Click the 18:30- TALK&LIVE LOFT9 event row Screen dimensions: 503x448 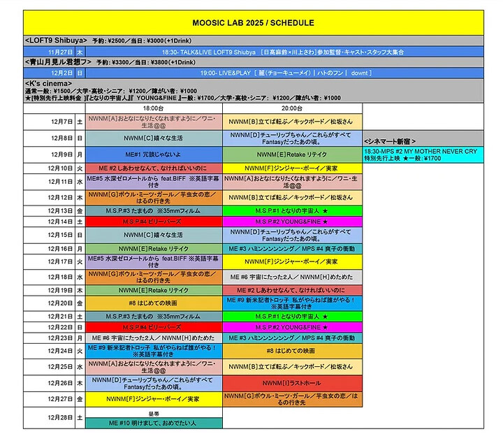click(284, 52)
